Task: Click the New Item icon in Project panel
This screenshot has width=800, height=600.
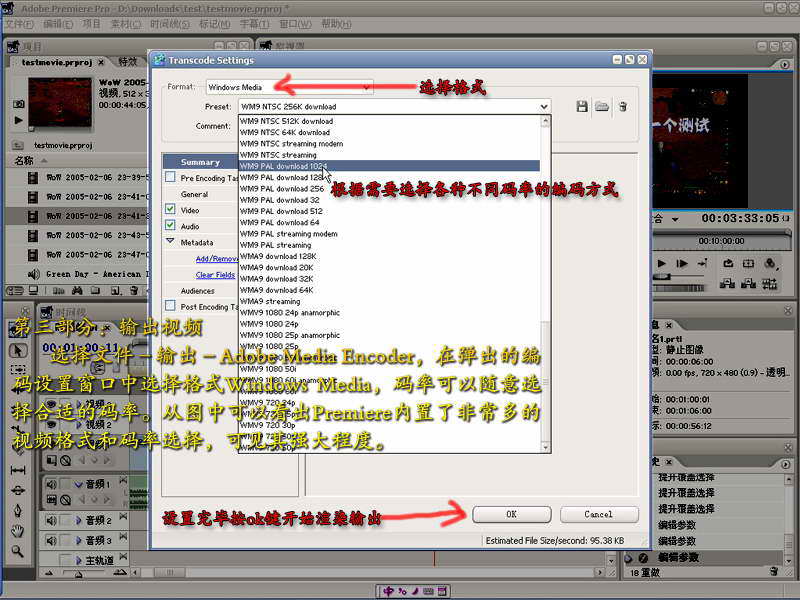Action: 116,291
